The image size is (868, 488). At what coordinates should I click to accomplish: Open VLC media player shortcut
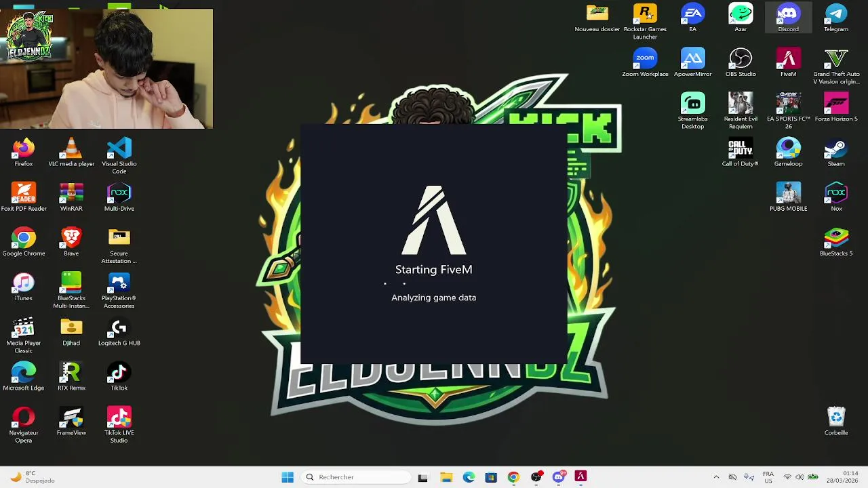(x=71, y=152)
